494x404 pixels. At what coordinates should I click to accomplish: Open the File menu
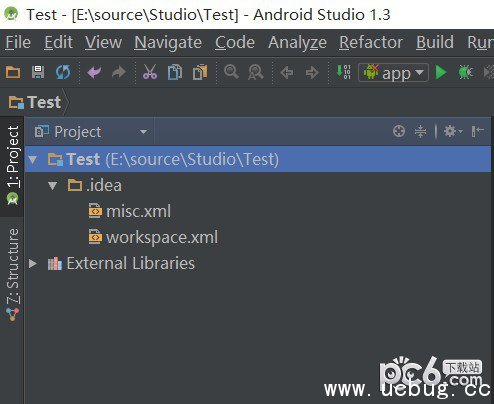point(18,43)
